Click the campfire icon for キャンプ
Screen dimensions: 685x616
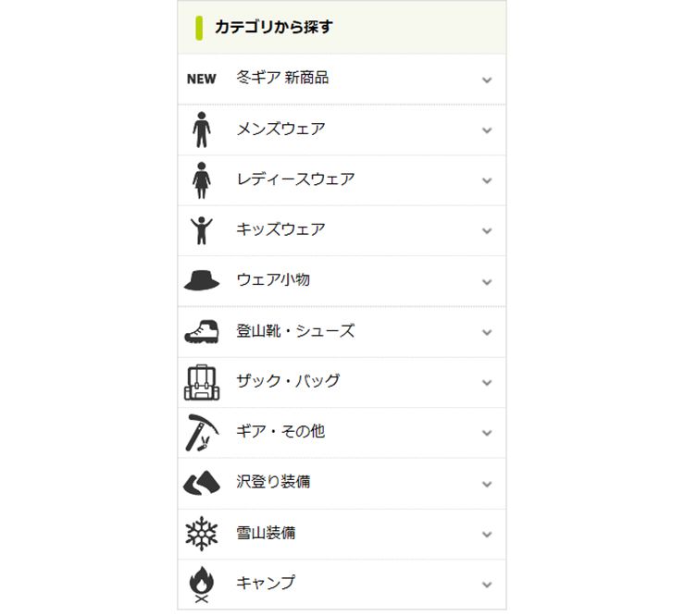click(x=202, y=584)
